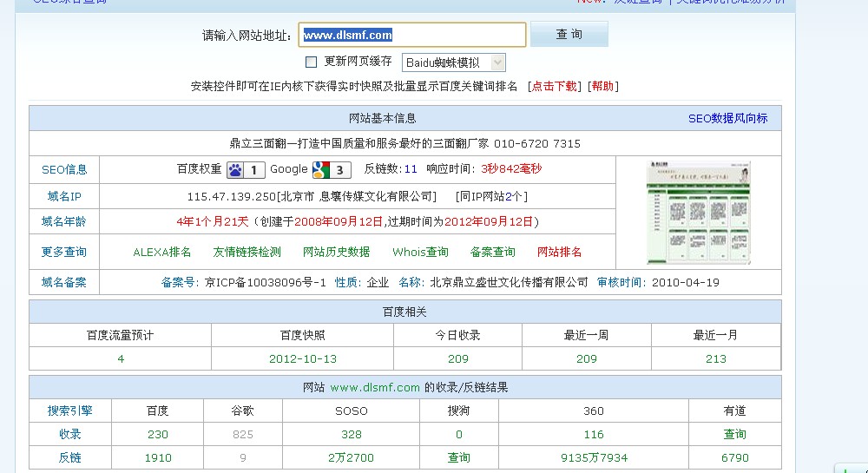Click 今日收录 value 209
Viewport: 868px width, 473px height.
tap(457, 359)
